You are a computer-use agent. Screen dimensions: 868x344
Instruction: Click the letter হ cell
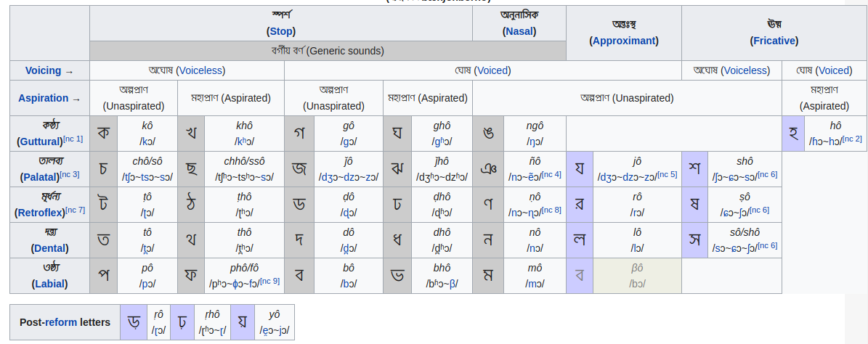tap(793, 134)
